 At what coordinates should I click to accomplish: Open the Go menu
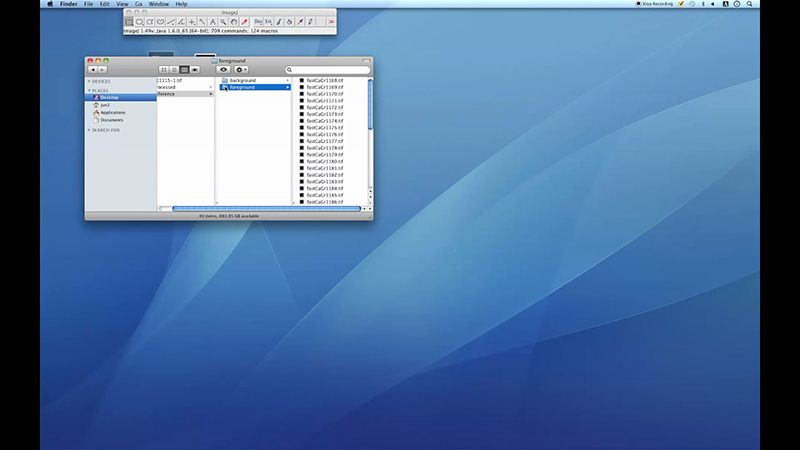pos(139,4)
